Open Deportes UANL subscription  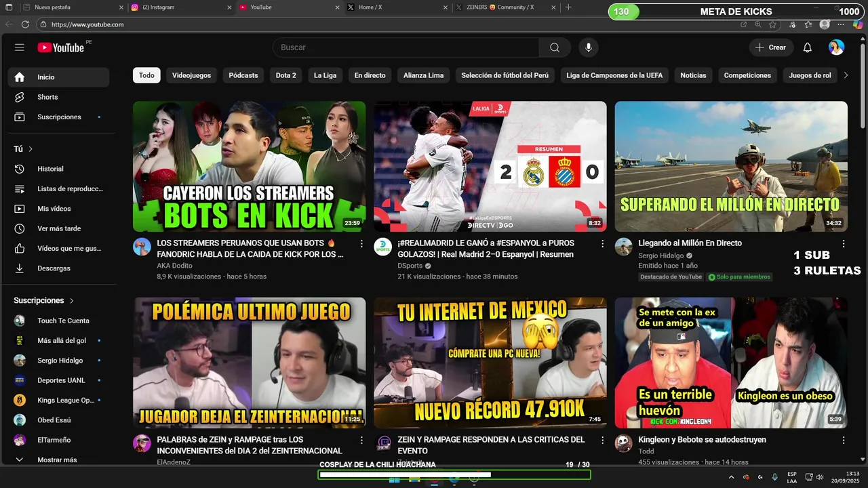pos(58,380)
